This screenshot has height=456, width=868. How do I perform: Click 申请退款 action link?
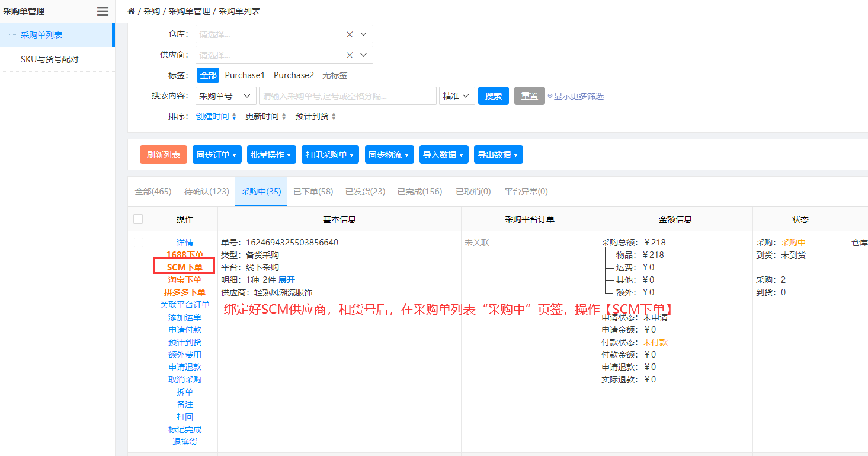coord(185,367)
